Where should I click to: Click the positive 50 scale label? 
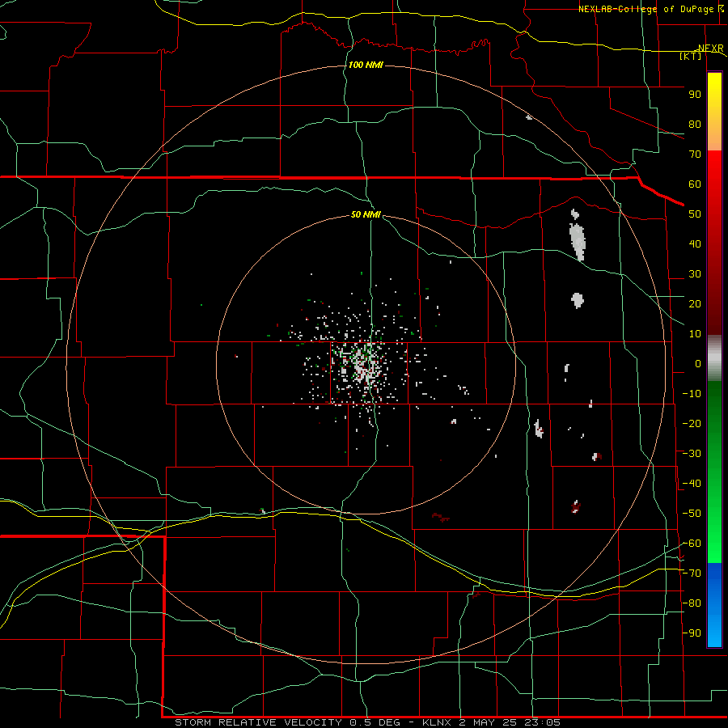tap(695, 214)
